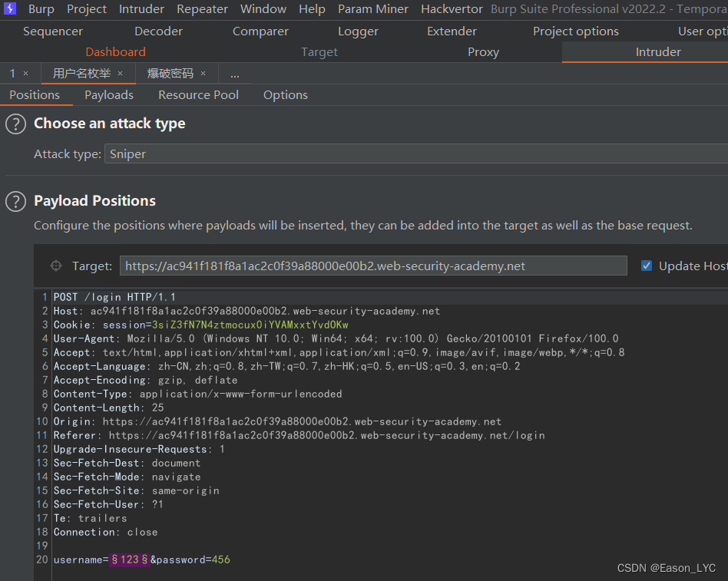Open the Param Miner menu
728x581 pixels.
tap(373, 8)
